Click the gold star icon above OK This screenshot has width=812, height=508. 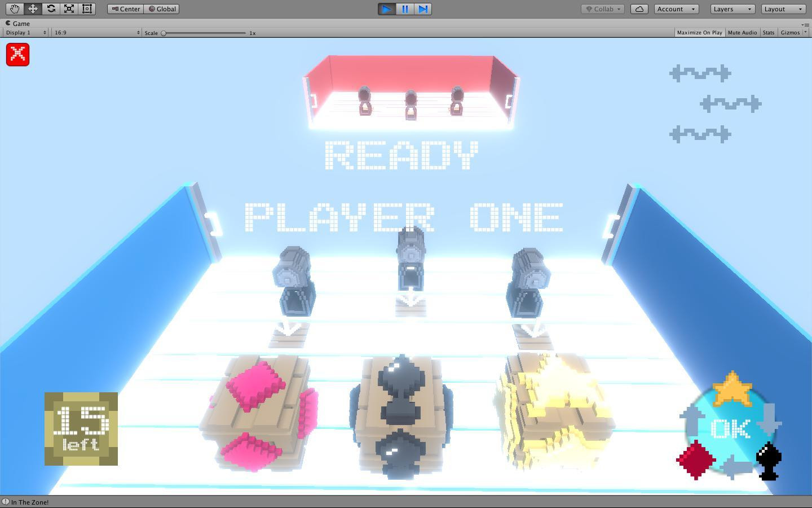click(x=732, y=389)
